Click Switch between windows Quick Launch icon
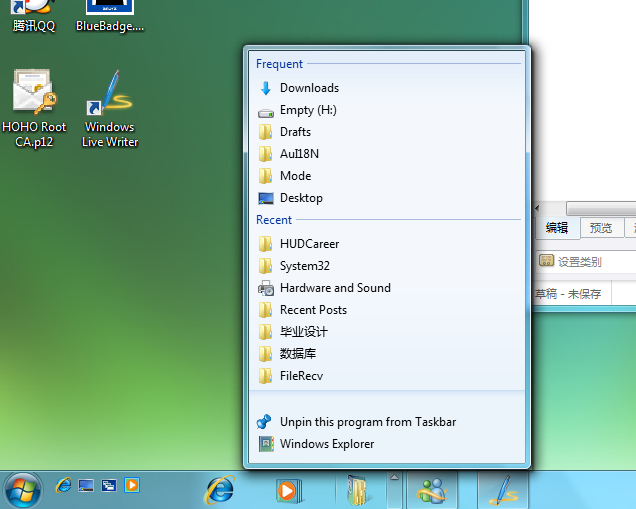 tap(109, 485)
